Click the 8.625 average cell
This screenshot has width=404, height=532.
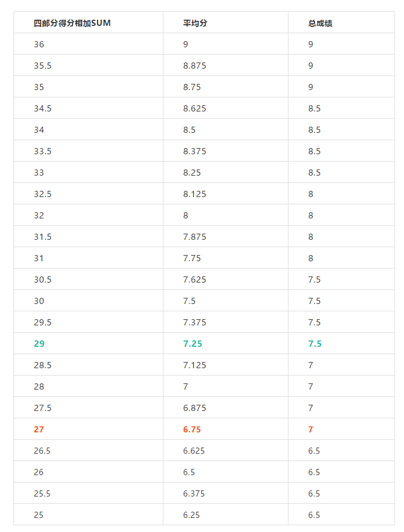(x=225, y=108)
